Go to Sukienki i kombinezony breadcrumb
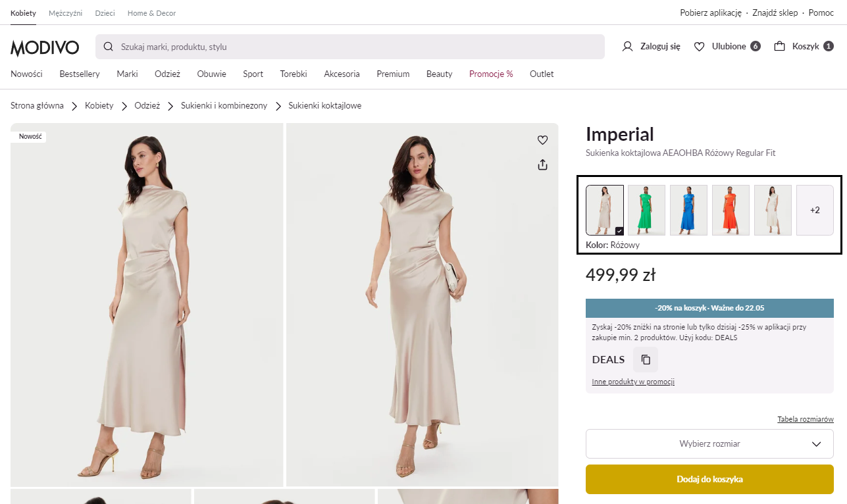 (224, 106)
